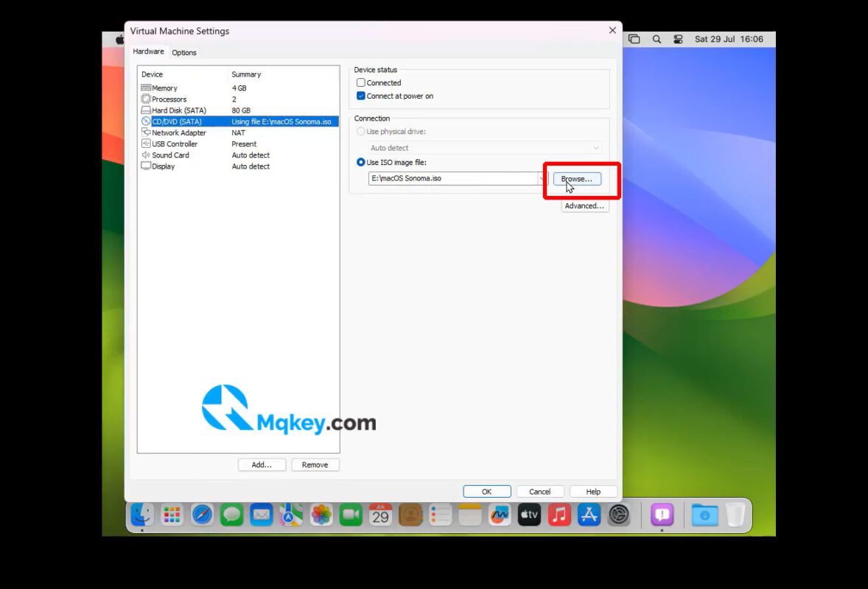
Task: Open Reminders from the Dock
Action: click(440, 515)
